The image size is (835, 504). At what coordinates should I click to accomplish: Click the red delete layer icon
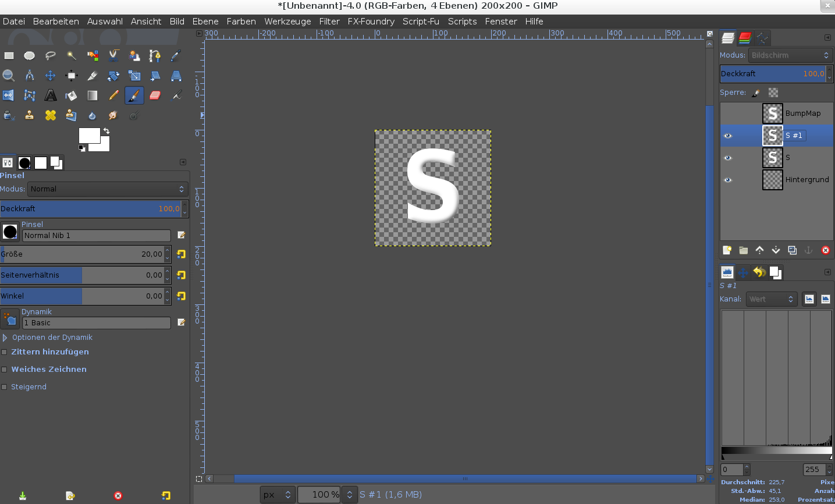825,250
